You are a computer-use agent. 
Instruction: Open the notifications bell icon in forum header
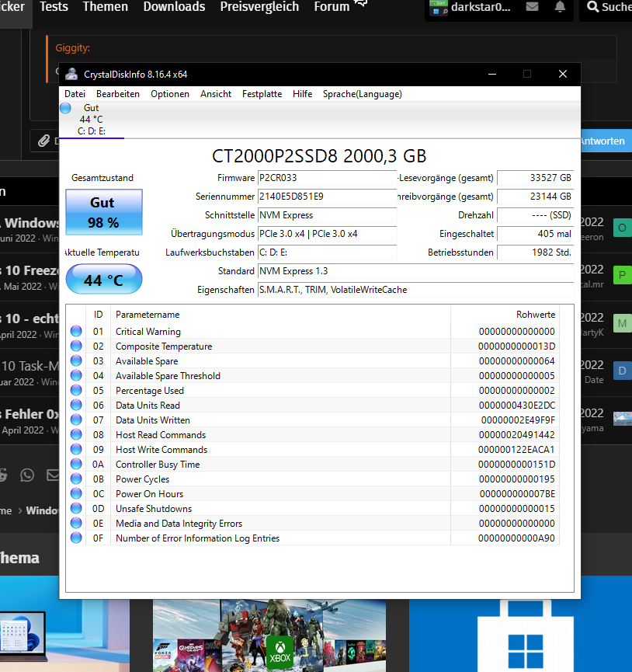(x=560, y=7)
